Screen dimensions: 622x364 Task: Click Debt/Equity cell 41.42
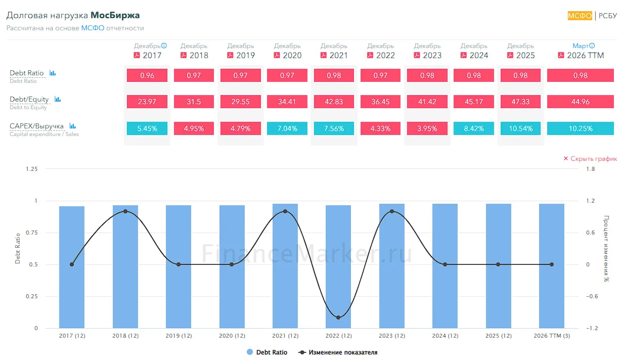pos(427,102)
